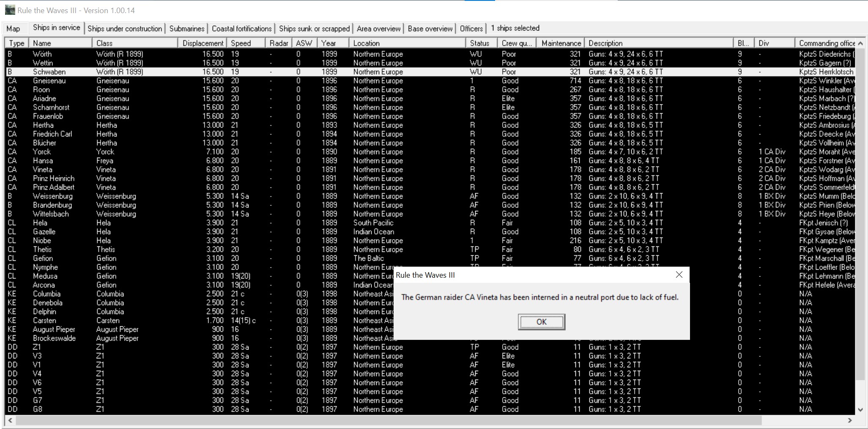The image size is (868, 429).
Task: Sort by the Description column header
Action: pyautogui.click(x=659, y=43)
